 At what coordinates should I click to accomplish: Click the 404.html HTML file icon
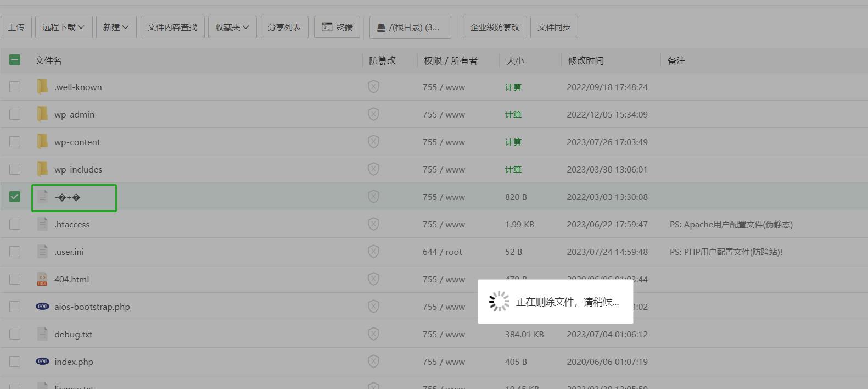point(42,279)
